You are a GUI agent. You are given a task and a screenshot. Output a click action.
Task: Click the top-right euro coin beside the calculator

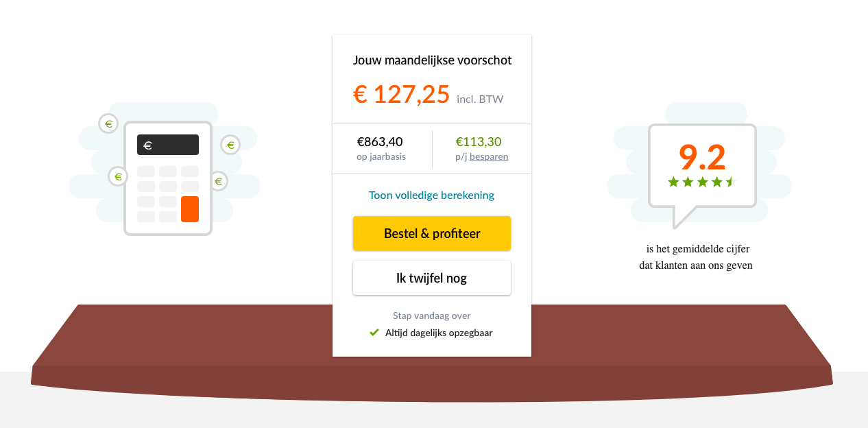(x=230, y=145)
